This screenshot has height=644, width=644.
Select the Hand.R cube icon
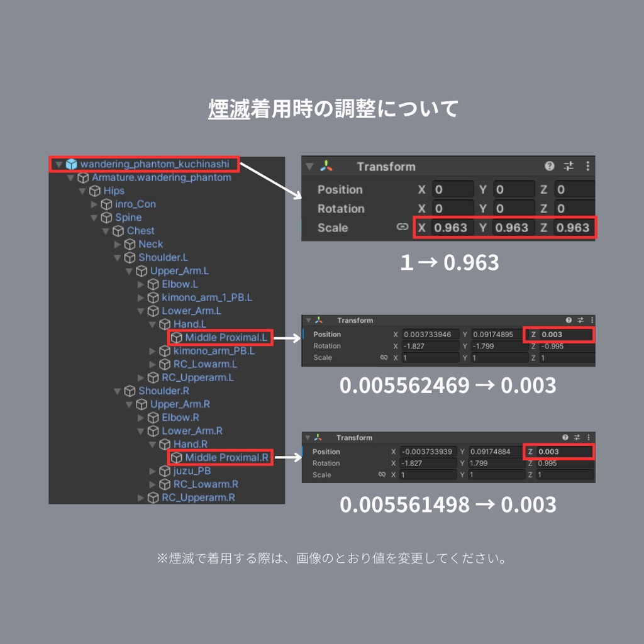click(164, 444)
